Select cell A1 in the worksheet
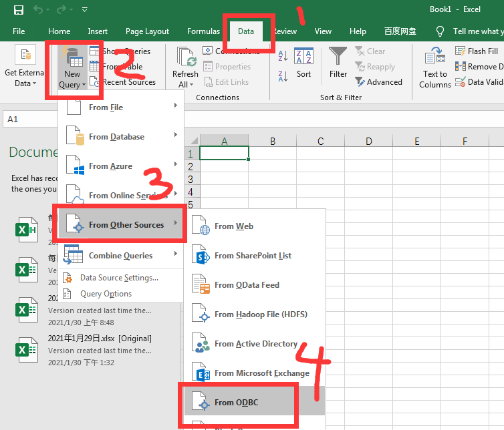The width and height of the screenshot is (504, 430). pos(224,153)
